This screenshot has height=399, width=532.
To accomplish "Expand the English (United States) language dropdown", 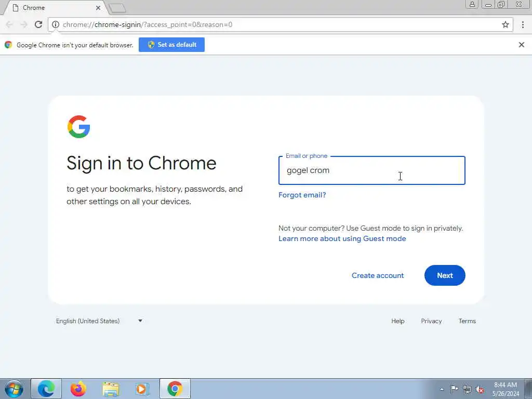I will coord(99,321).
